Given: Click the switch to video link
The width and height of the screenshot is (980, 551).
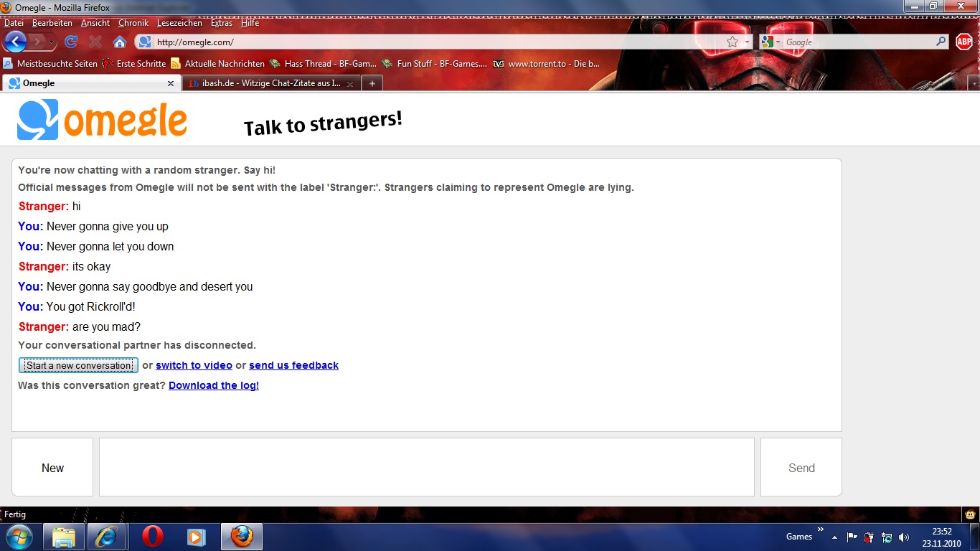Looking at the screenshot, I should pyautogui.click(x=194, y=365).
